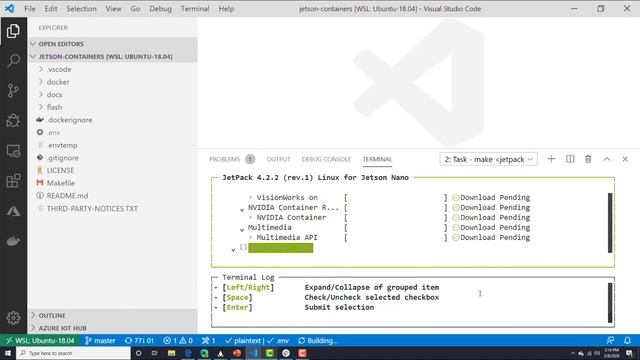The width and height of the screenshot is (640, 360).
Task: Switch to the Output tab
Action: click(278, 159)
